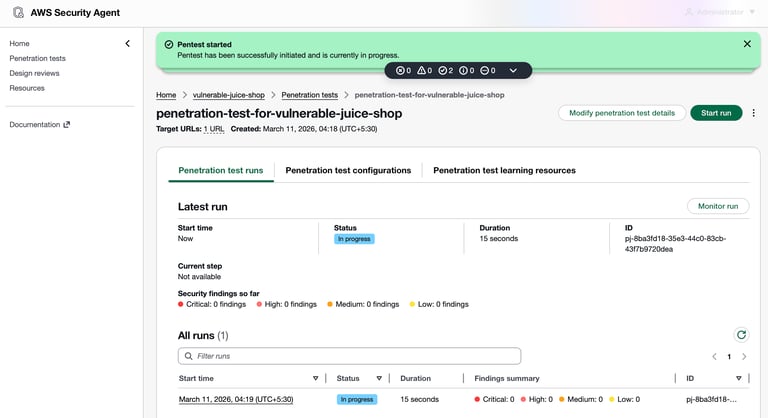Screen dimensions: 768x418
Task: Dismiss the Pentest started notification
Action: point(747,44)
